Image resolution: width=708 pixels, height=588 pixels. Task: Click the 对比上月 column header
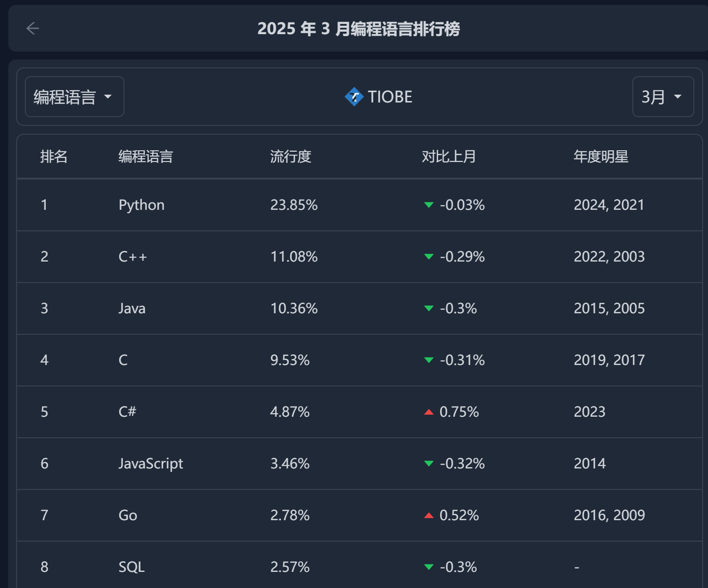click(x=449, y=157)
